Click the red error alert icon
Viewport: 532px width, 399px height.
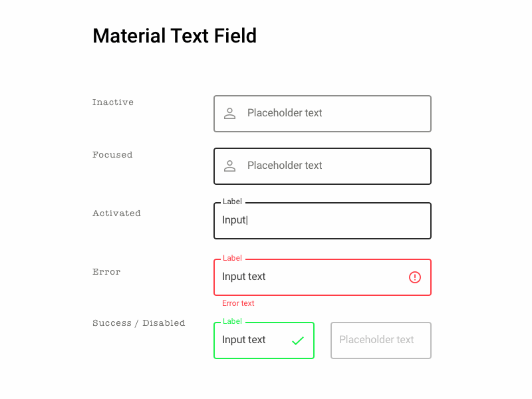tap(415, 277)
